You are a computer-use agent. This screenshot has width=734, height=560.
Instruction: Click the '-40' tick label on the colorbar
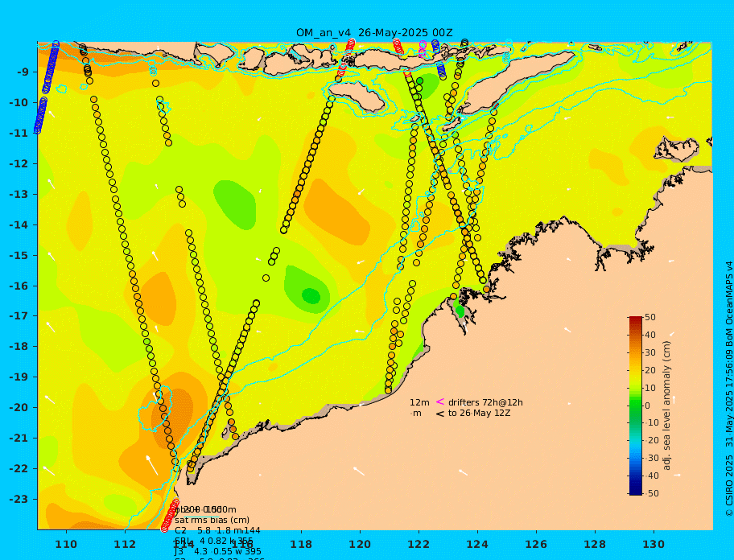[651, 476]
